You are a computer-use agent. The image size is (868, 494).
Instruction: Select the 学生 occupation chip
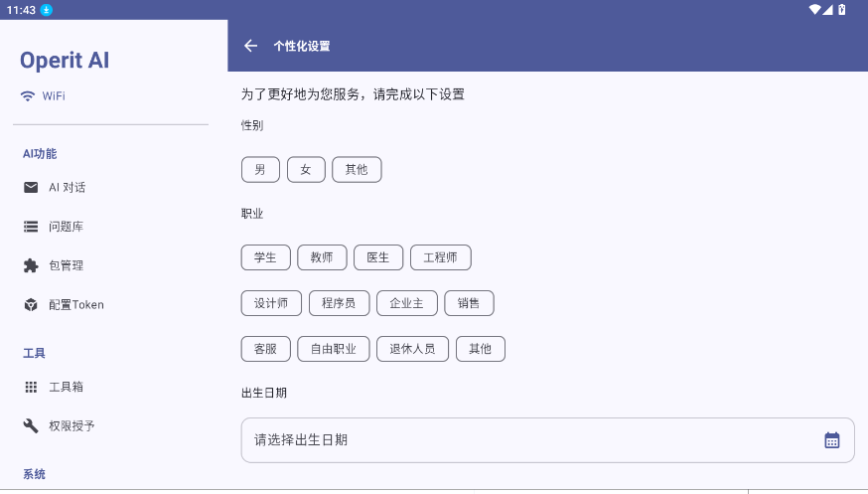point(266,257)
